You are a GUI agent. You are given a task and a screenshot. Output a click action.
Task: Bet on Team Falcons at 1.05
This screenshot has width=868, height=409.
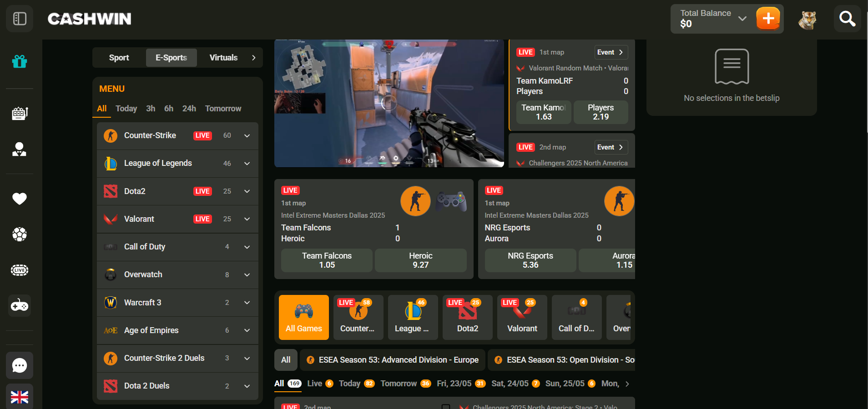327,260
